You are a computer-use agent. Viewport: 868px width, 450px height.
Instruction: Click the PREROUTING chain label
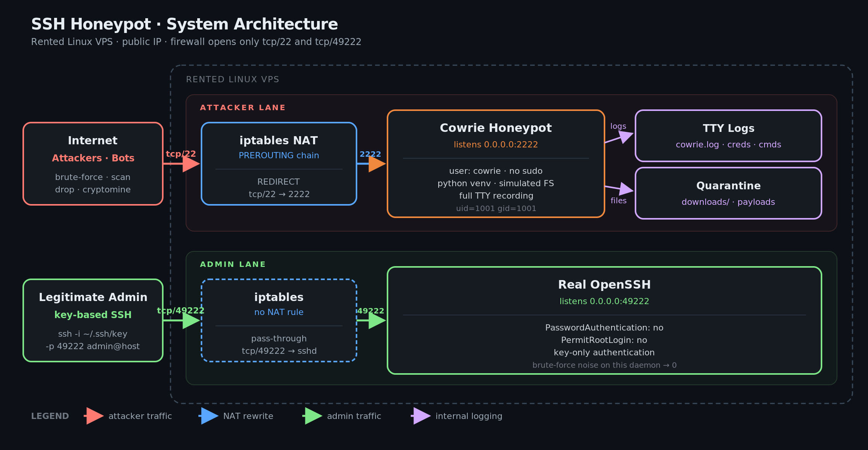point(279,156)
